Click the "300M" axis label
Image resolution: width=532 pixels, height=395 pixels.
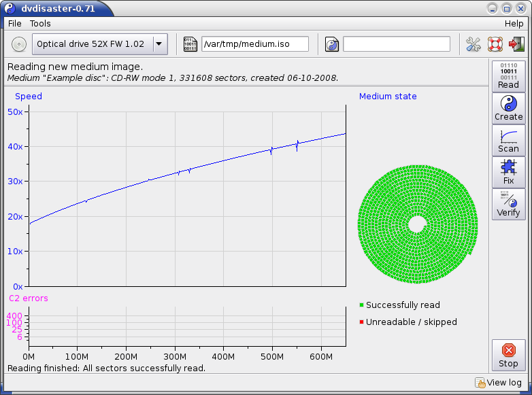coord(175,357)
